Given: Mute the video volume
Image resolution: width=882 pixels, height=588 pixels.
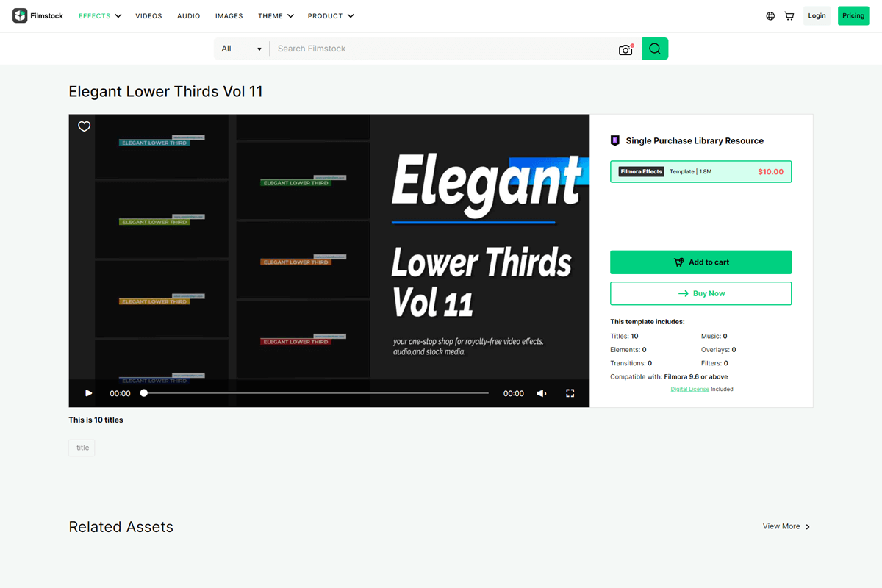Looking at the screenshot, I should pos(542,393).
